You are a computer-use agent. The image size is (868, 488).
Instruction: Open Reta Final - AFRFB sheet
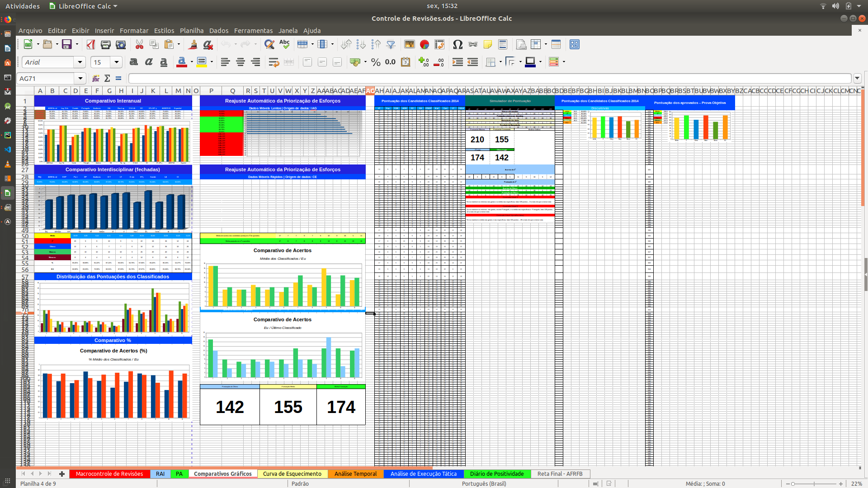coord(560,474)
